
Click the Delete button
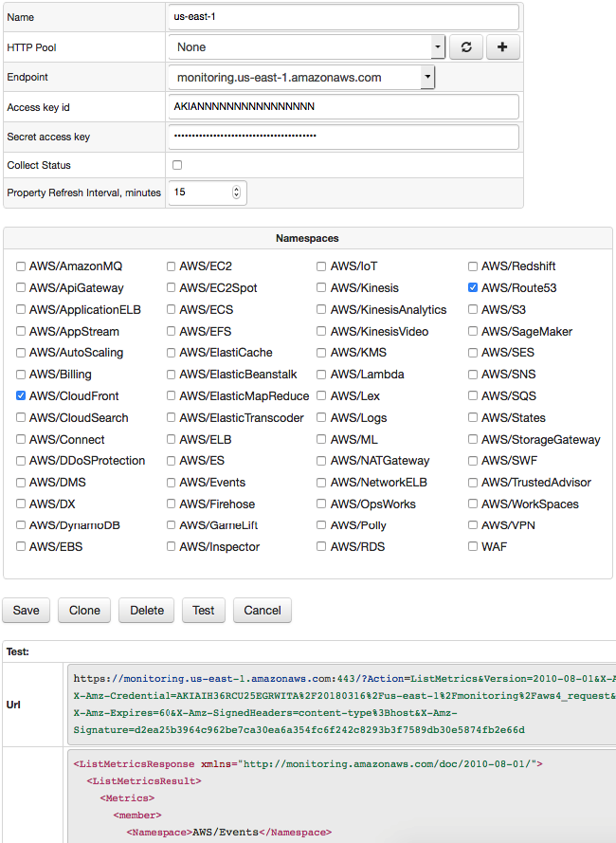click(147, 611)
